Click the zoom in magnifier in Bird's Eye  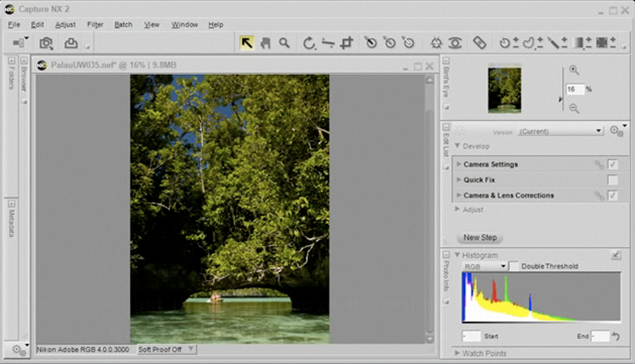(x=574, y=70)
